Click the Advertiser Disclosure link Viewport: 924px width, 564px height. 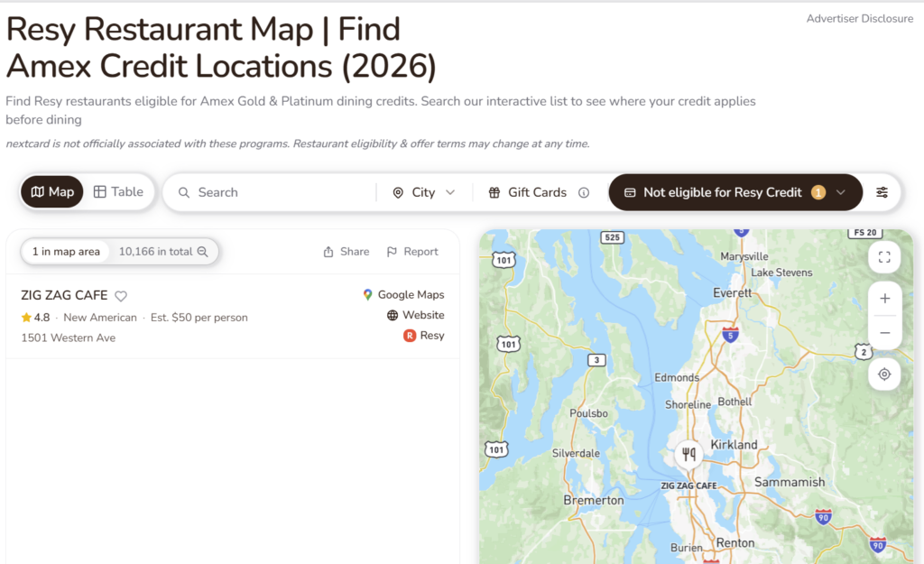pos(860,18)
